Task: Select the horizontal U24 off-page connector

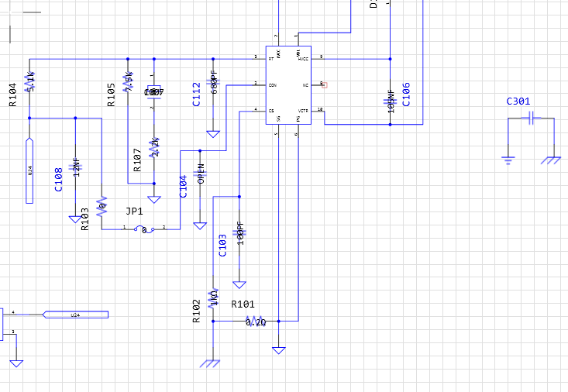Action: 75,315
